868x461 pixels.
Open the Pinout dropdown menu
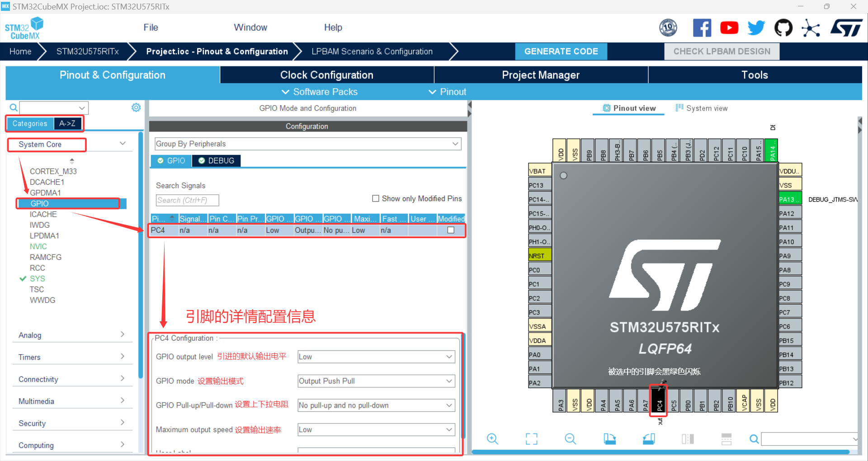447,92
